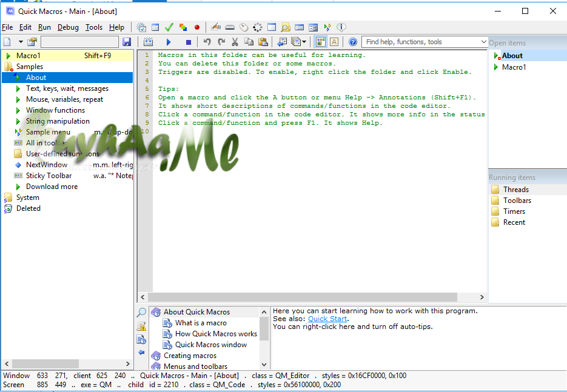Select Macro1 in Open items list
Image resolution: width=567 pixels, height=392 pixels.
click(514, 67)
